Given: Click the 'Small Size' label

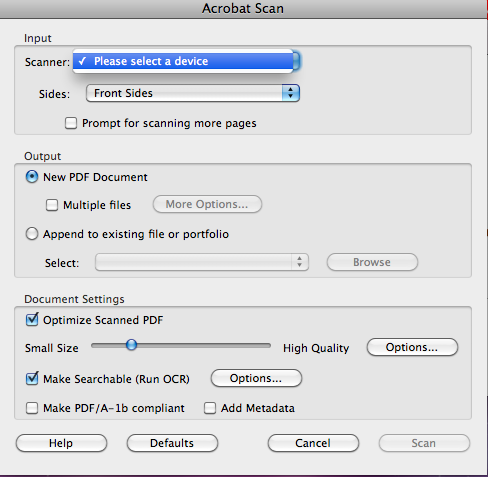Looking at the screenshot, I should click(52, 348).
